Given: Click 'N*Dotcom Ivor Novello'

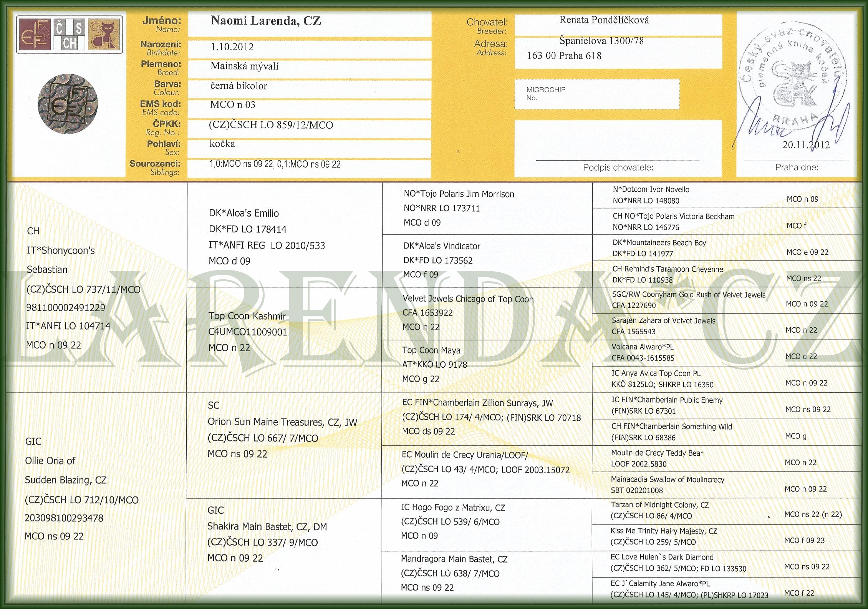Looking at the screenshot, I should pyautogui.click(x=651, y=189).
